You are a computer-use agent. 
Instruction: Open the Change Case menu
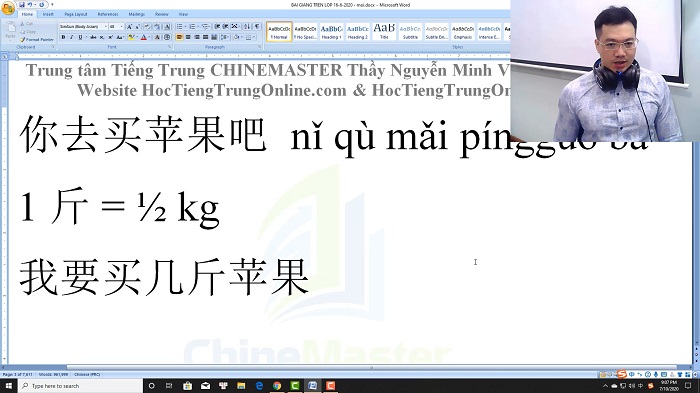point(120,37)
